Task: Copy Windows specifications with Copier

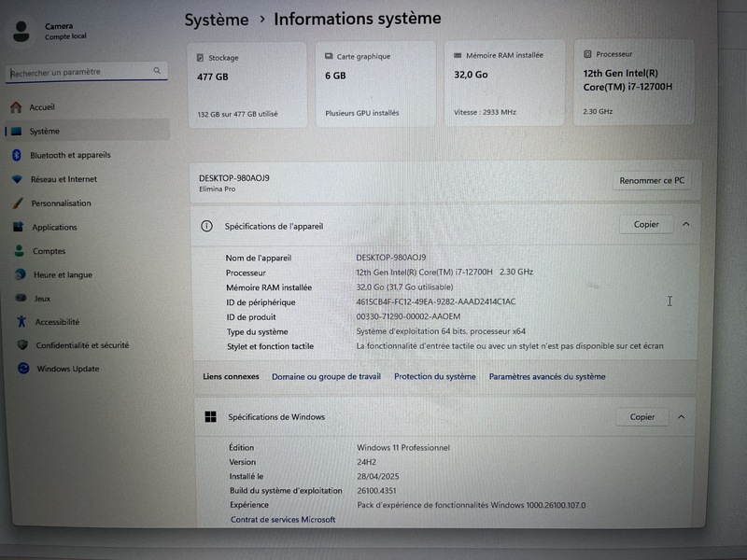Action: [642, 416]
